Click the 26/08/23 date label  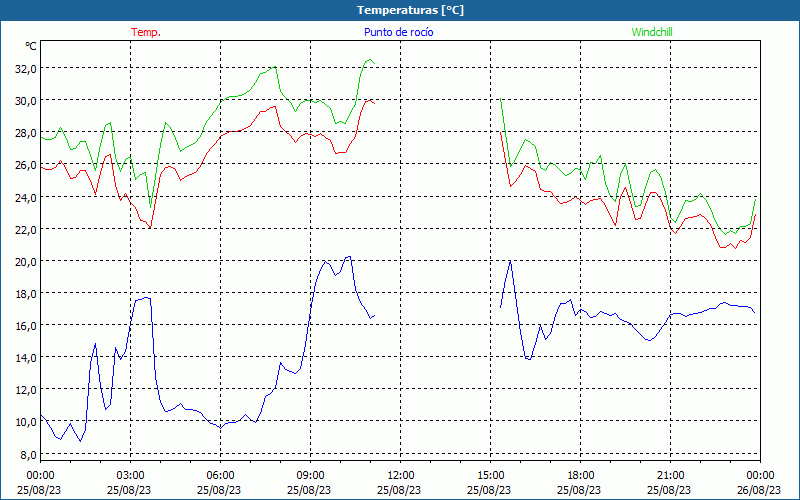click(x=759, y=490)
